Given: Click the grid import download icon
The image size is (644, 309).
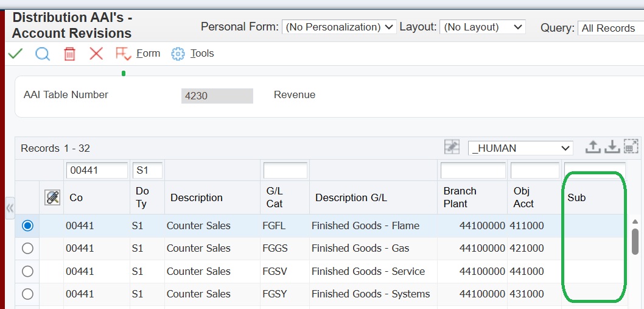Looking at the screenshot, I should click(x=612, y=147).
